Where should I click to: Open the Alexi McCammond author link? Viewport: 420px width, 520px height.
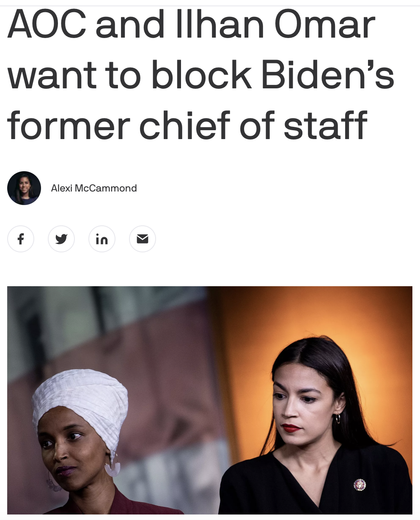coord(94,188)
